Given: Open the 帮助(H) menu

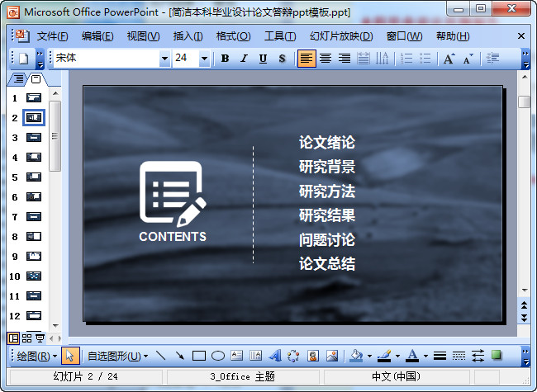Looking at the screenshot, I should coord(453,36).
